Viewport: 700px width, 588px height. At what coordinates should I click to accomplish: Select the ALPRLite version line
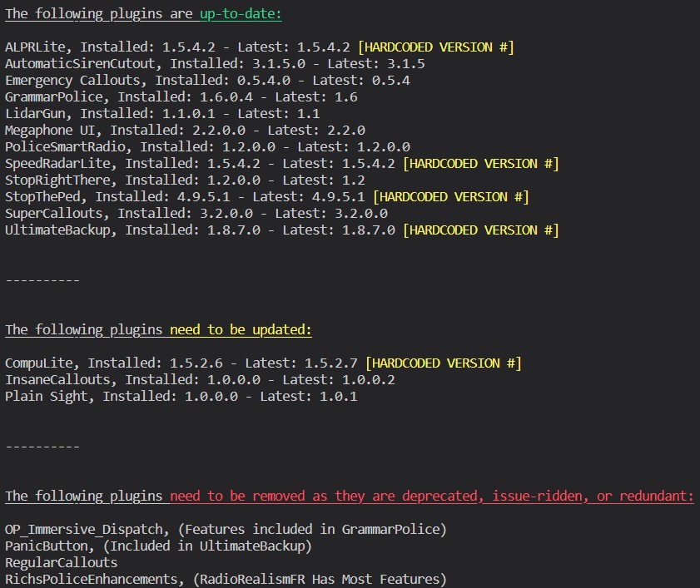pyautogui.click(x=260, y=47)
